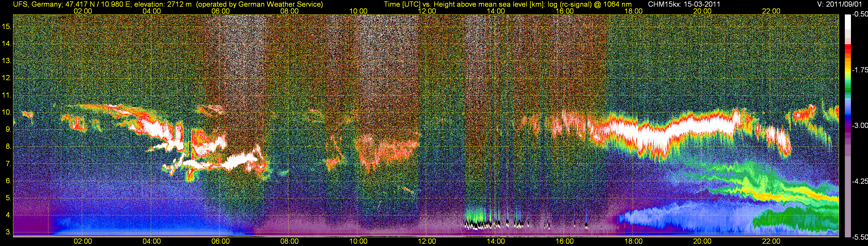The height and width of the screenshot is (246, 868).
Task: Click the 18:00 label on the bottom time axis
Action: tap(633, 241)
